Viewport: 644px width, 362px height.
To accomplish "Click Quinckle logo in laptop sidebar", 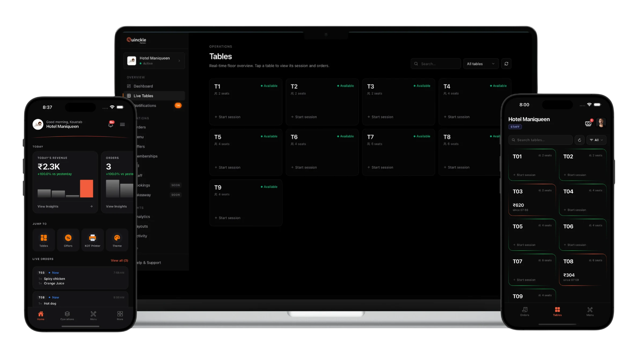I will point(137,40).
